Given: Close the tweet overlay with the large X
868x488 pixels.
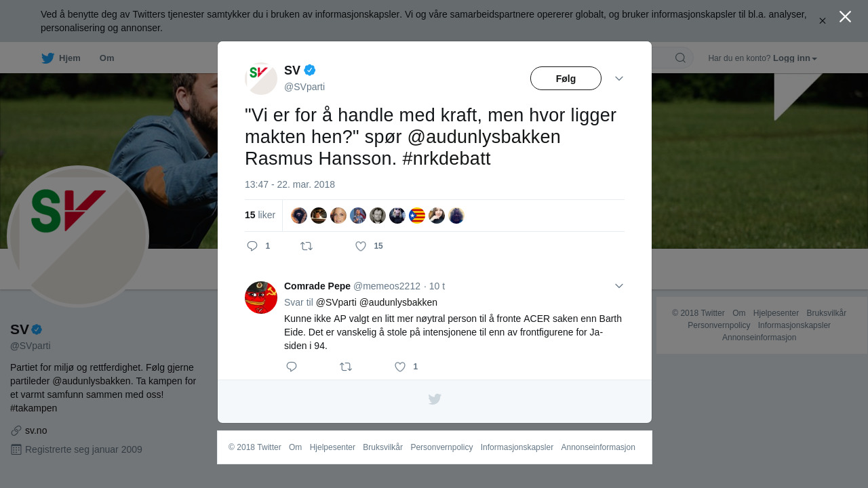Looking at the screenshot, I should point(845,16).
